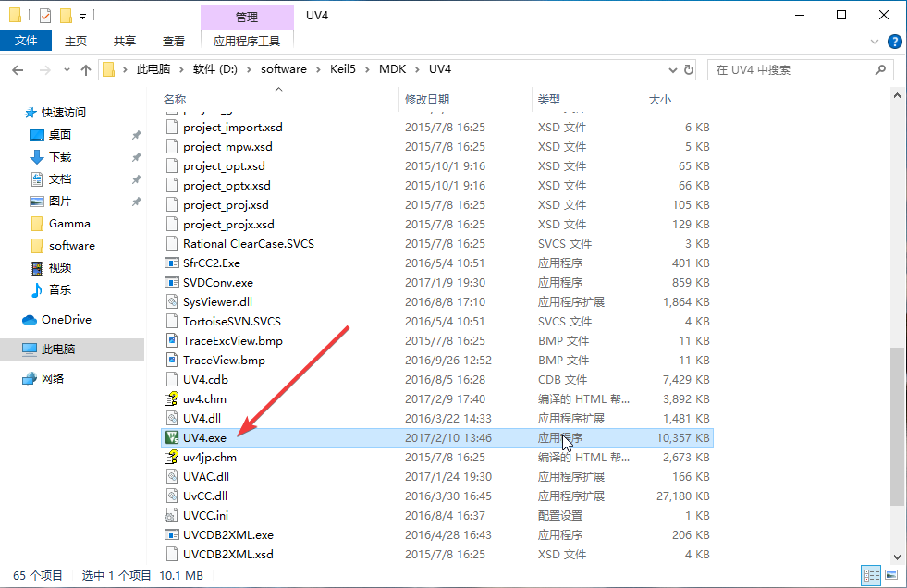
Task: Select 此电脑 in the navigation pane
Action: tap(72, 349)
